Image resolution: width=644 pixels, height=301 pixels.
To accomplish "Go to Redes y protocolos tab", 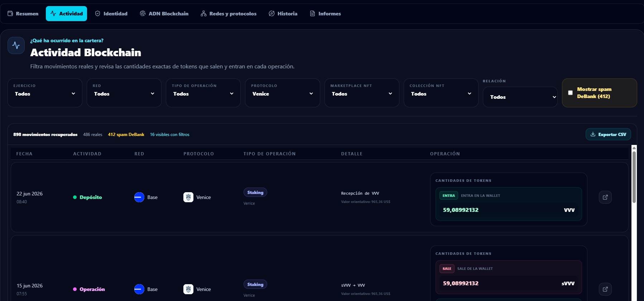I will [229, 14].
